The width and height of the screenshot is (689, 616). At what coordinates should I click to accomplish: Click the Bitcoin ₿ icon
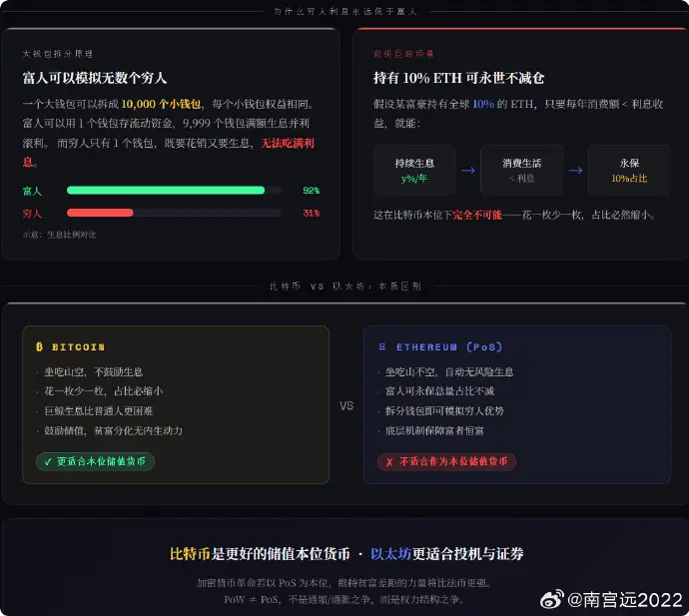click(39, 346)
